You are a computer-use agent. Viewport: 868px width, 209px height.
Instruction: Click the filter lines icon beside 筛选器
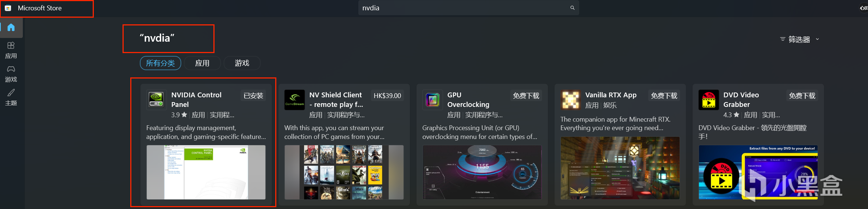pos(783,39)
